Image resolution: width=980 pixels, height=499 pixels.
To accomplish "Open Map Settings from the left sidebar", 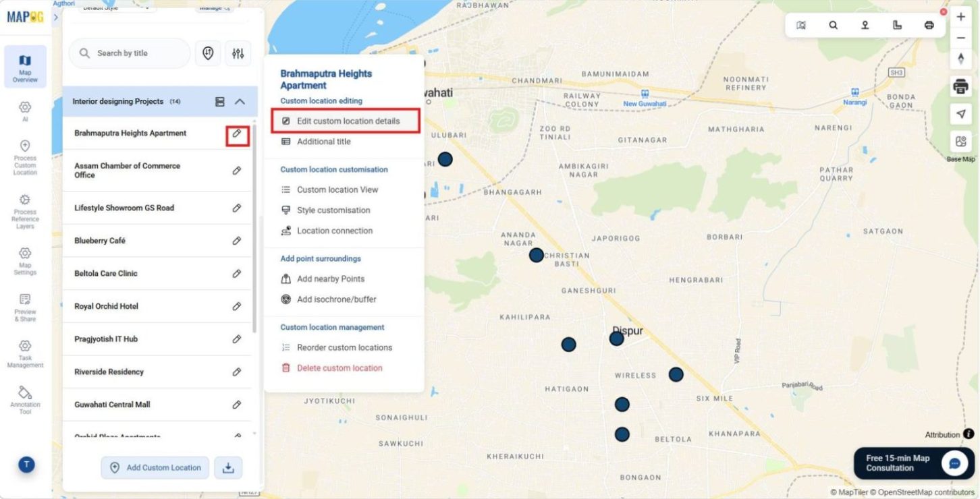I will pos(25,260).
